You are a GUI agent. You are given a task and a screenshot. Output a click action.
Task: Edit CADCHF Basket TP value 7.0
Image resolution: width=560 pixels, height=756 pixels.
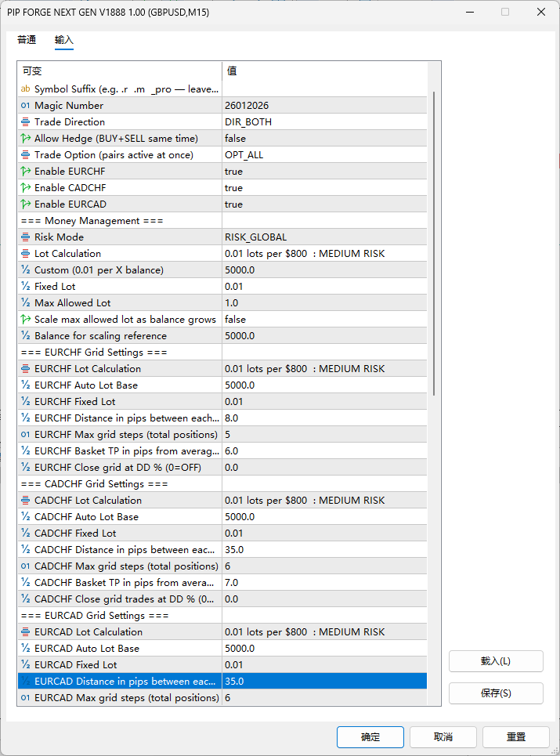tap(324, 582)
